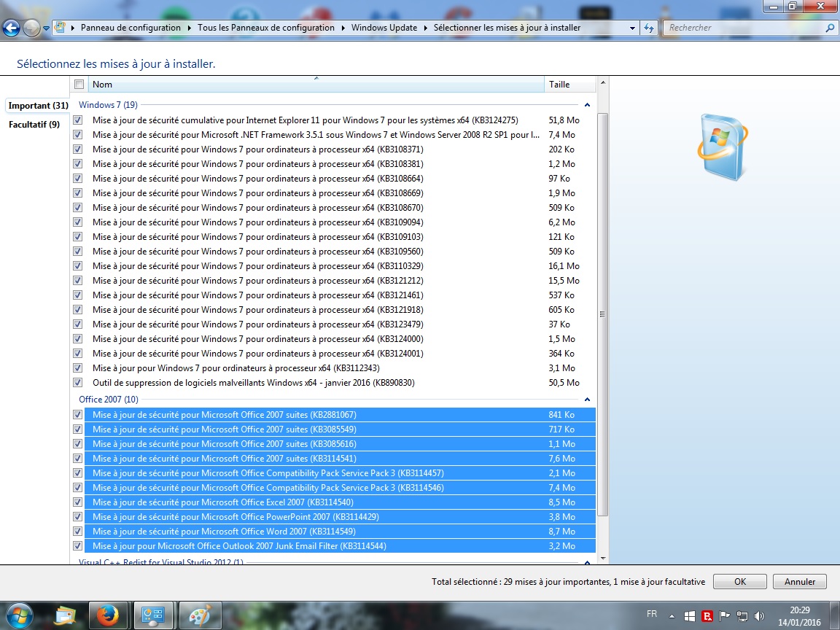The image size is (840, 630).
Task: Switch to the Control Panel taskbar button
Action: [152, 616]
